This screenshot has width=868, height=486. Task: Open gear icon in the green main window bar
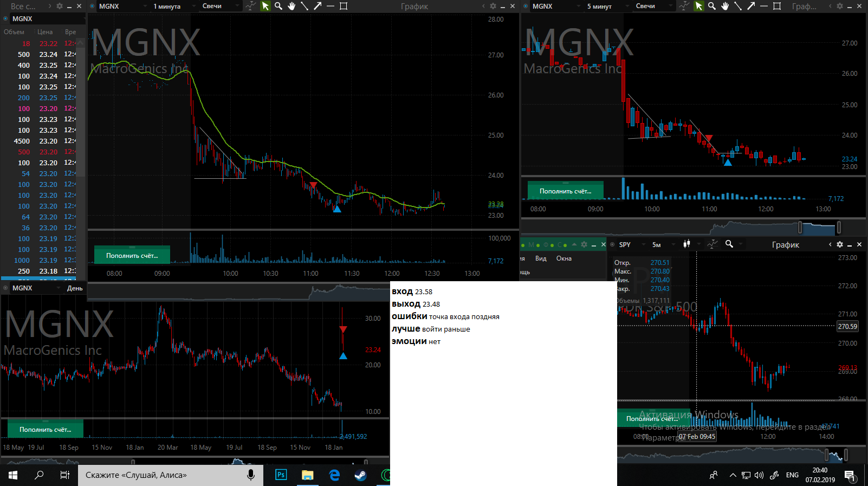point(584,244)
